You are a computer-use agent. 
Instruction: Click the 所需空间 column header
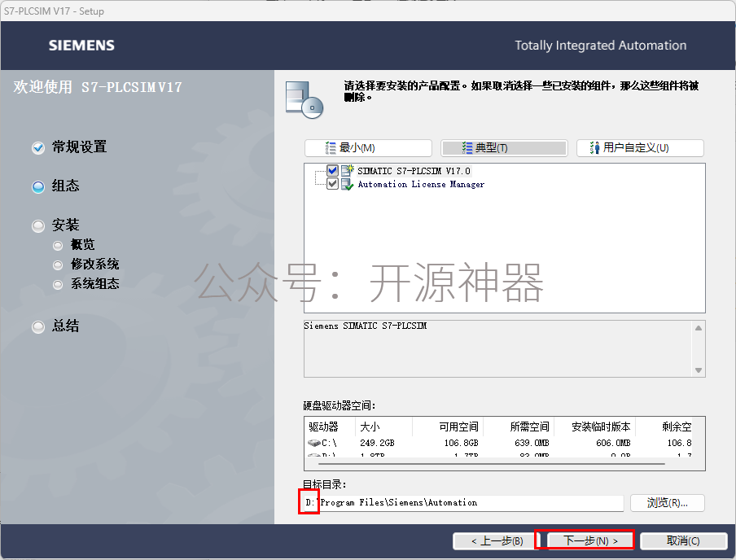pos(519,427)
